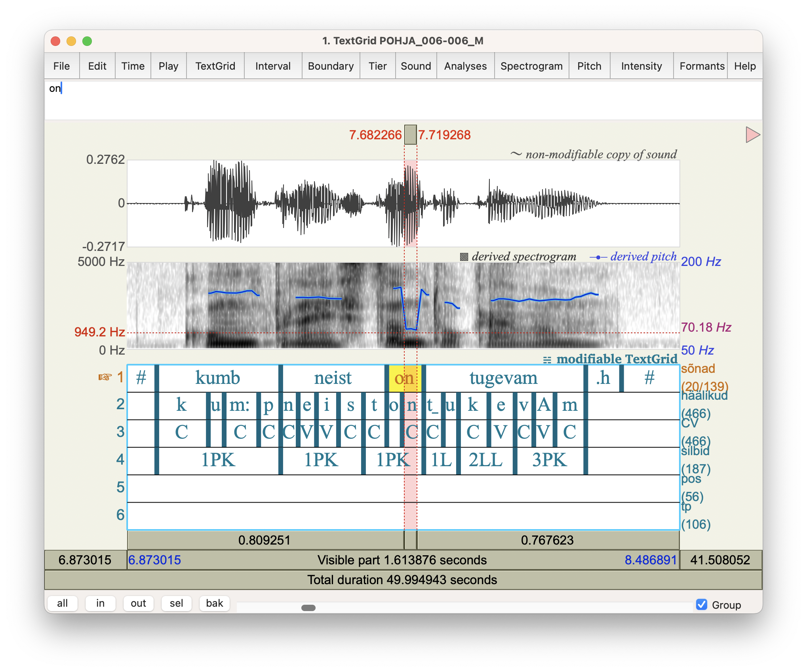807x672 pixels.
Task: Select tier 3 by its number label
Action: point(120,432)
